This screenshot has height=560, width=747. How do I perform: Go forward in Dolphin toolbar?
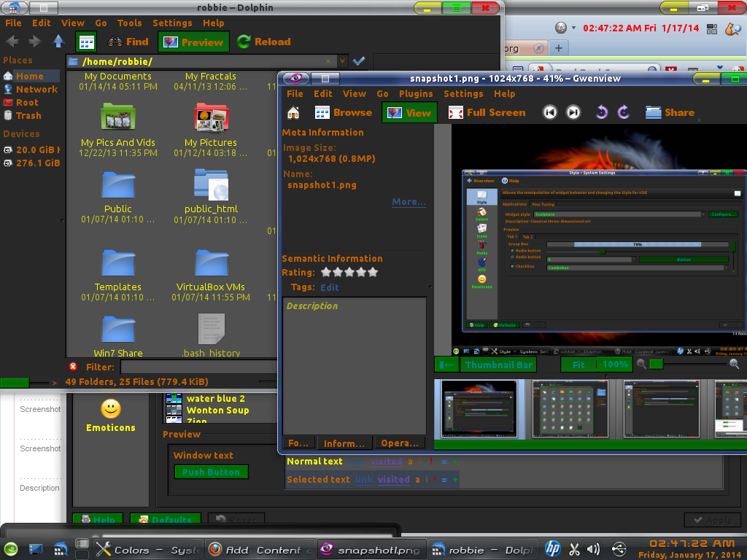click(35, 42)
